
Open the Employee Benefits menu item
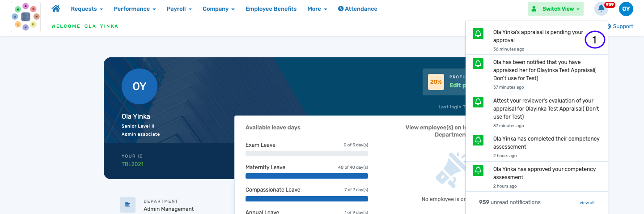[271, 9]
